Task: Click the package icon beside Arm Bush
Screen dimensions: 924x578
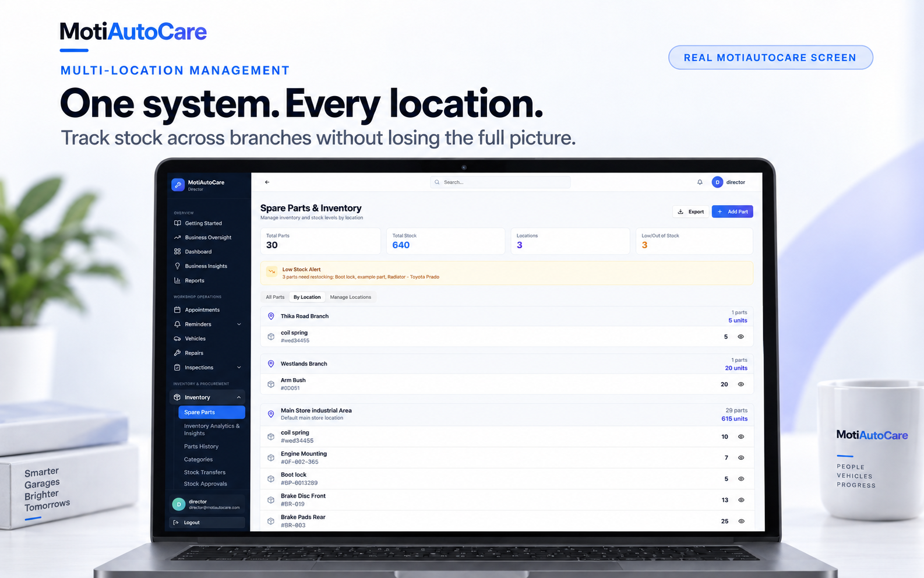Action: [271, 384]
